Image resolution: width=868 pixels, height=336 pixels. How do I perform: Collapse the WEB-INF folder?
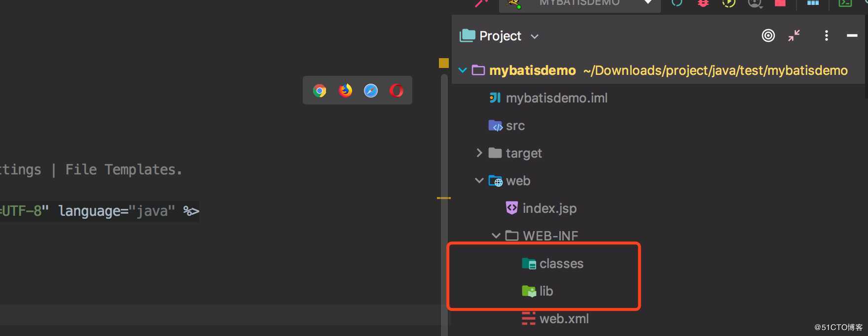496,235
